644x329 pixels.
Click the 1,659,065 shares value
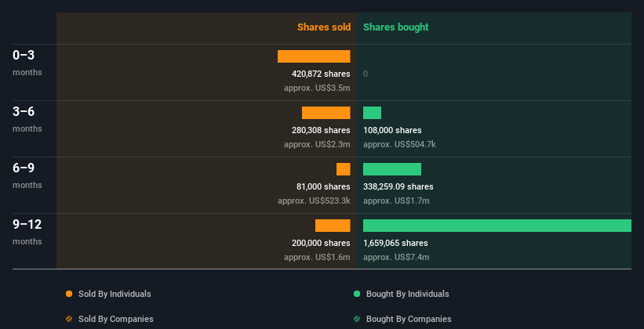(395, 243)
